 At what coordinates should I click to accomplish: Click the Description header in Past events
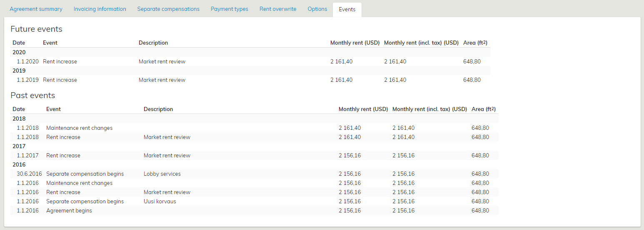158,109
